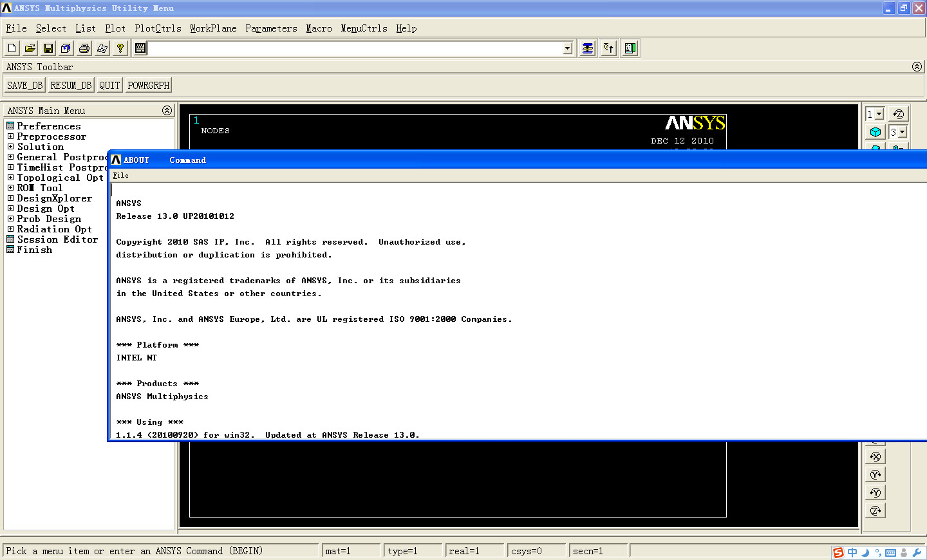This screenshot has width=927, height=560.
Task: Click the Chinese input mode tray icon
Action: coord(852,552)
